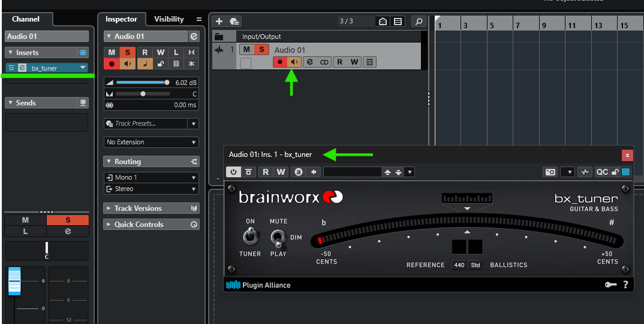This screenshot has width=644, height=324.
Task: Open the track list search magnifier
Action: point(419,22)
